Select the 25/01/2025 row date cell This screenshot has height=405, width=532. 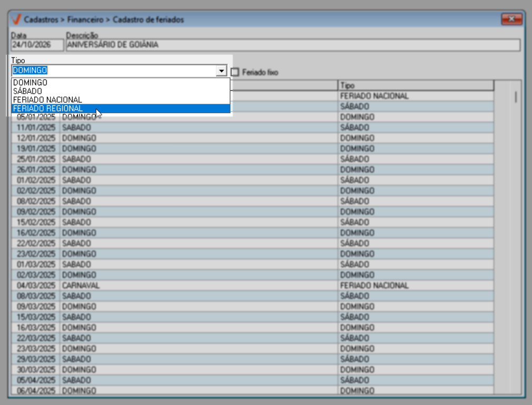click(36, 159)
